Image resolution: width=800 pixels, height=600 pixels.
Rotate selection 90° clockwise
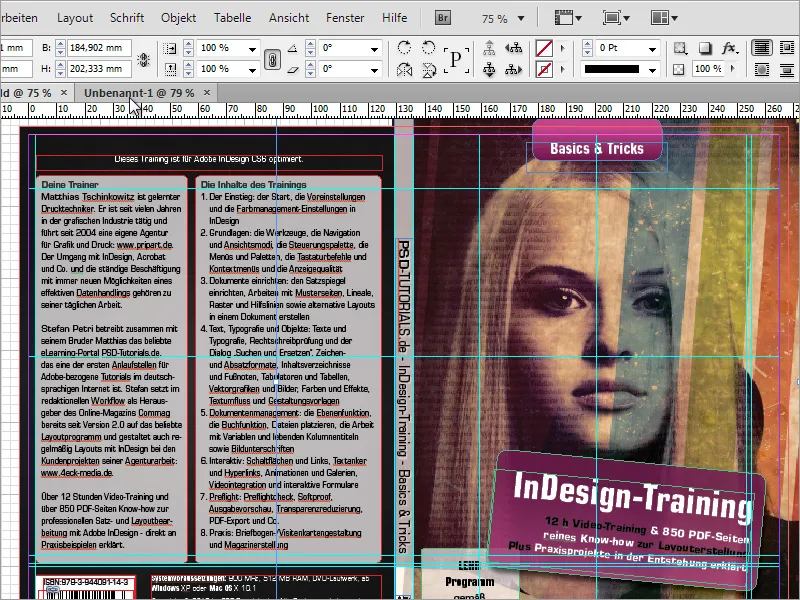point(404,48)
